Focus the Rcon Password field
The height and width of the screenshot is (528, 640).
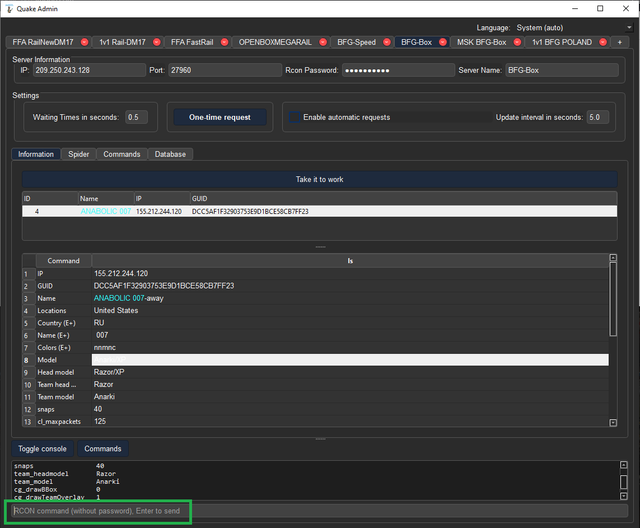coord(398,70)
